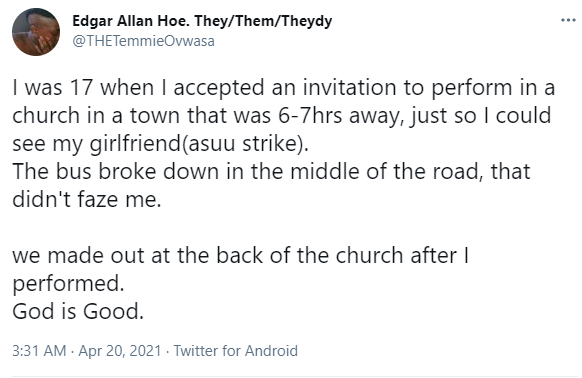The height and width of the screenshot is (378, 582).
Task: Click the "God is Good." line
Action: point(78,312)
